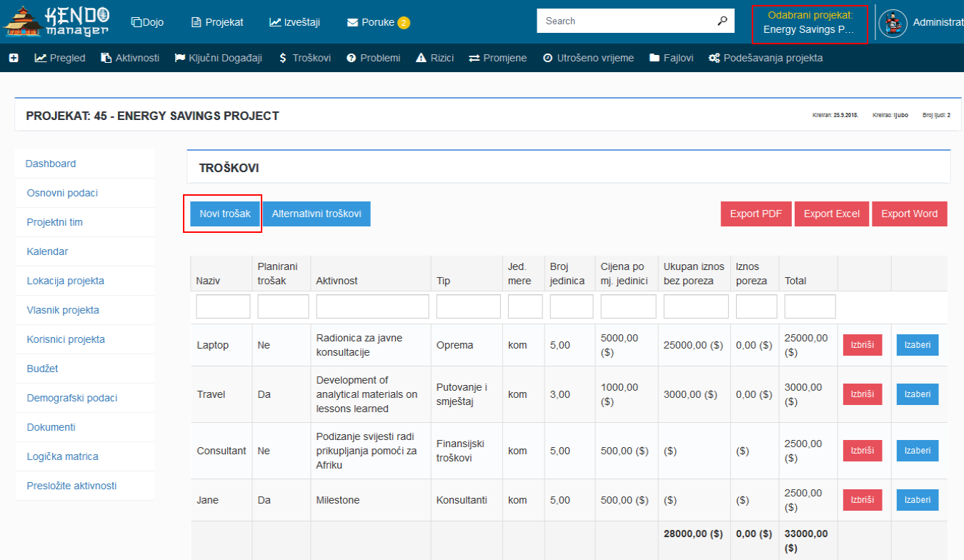Screen dimensions: 964x560
Task: Click the Kendo Manager logo
Action: 57,21
